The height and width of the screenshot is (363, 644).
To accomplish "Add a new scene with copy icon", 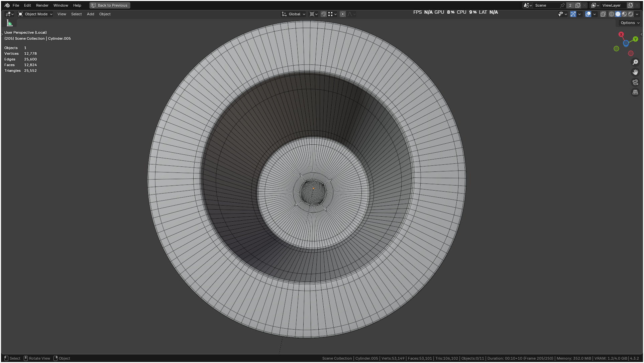I will 578,5.
